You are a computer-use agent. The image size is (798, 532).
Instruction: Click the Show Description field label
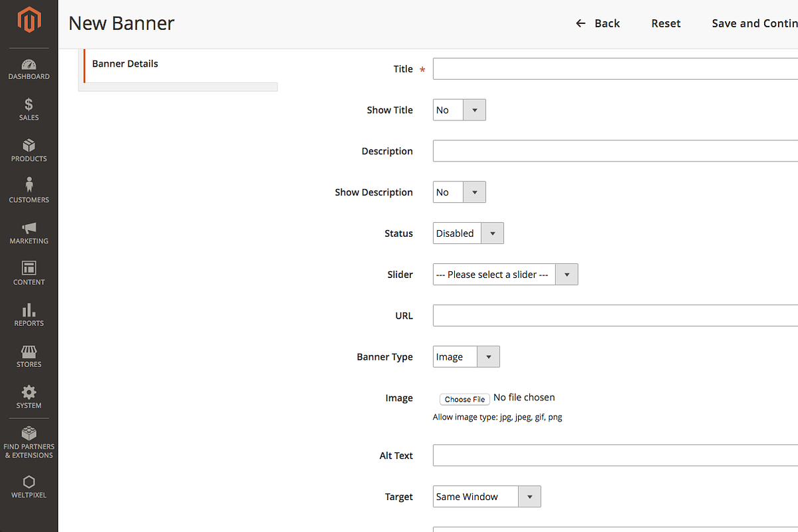click(374, 192)
